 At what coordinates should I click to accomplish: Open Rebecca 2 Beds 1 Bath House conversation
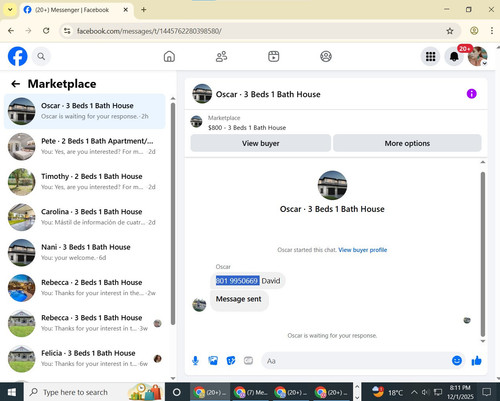85,288
